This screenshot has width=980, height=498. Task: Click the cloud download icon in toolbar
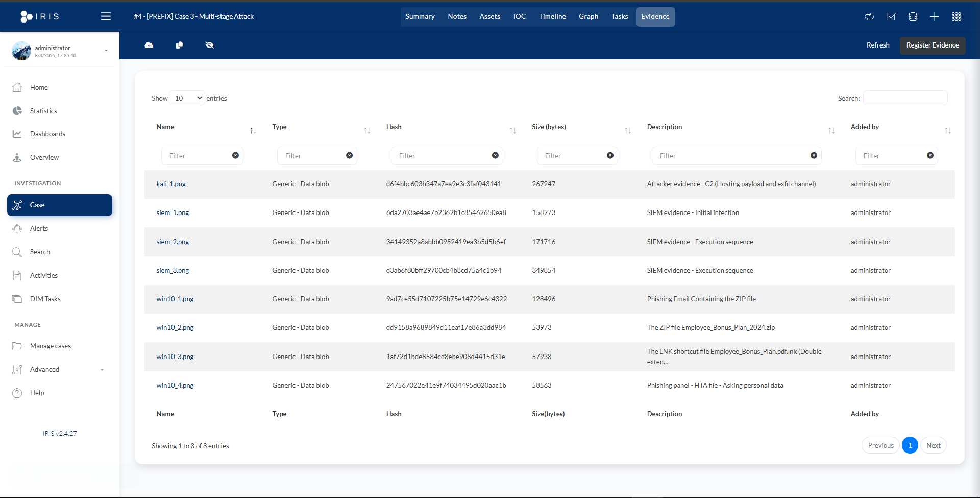149,45
